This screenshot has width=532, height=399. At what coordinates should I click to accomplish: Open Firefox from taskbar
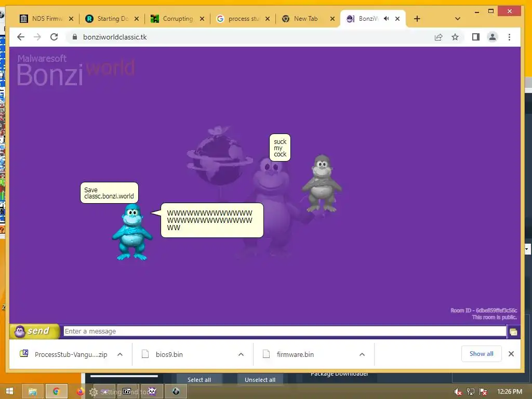pos(81,392)
